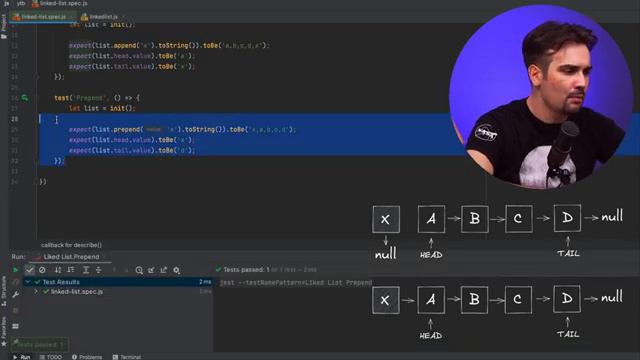Click the wrench icon in Run panel
The width and height of the screenshot is (640, 360).
click(x=16, y=294)
